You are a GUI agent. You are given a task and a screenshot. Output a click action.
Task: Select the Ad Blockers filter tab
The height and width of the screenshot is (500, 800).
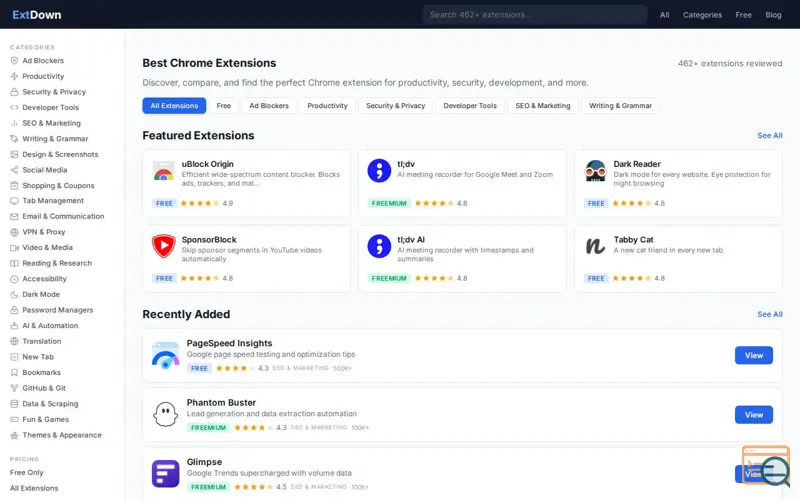tap(269, 106)
